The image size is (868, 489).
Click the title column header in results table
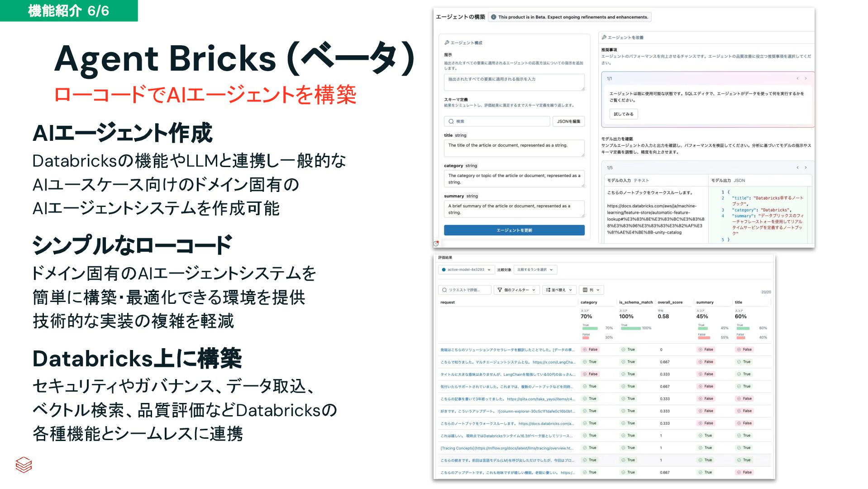click(739, 302)
